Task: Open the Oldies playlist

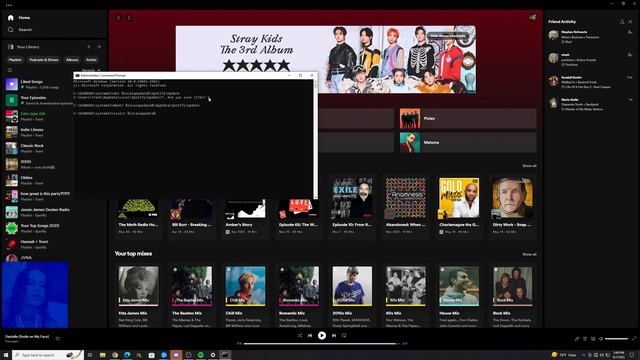Action: tap(39, 180)
